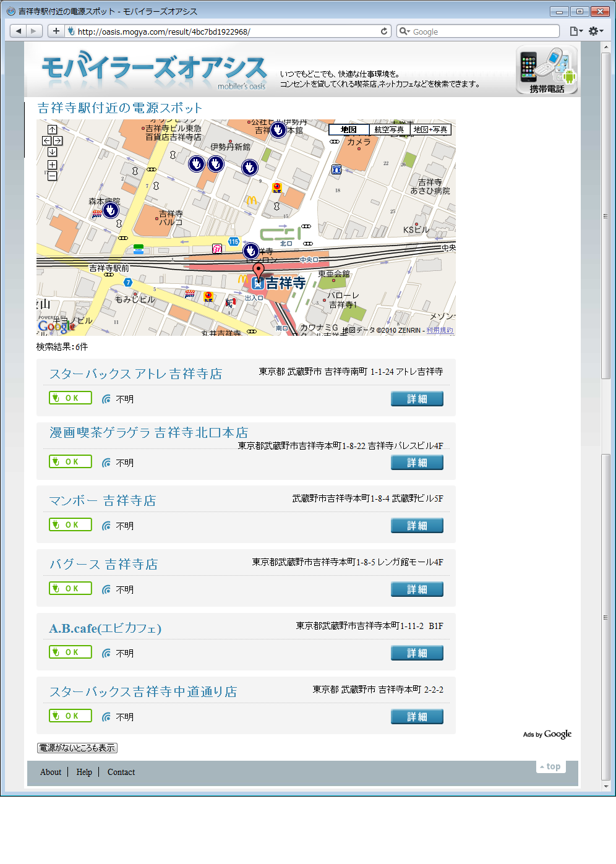The height and width of the screenshot is (864, 616).
Task: Pan the map down
Action: [x=52, y=152]
